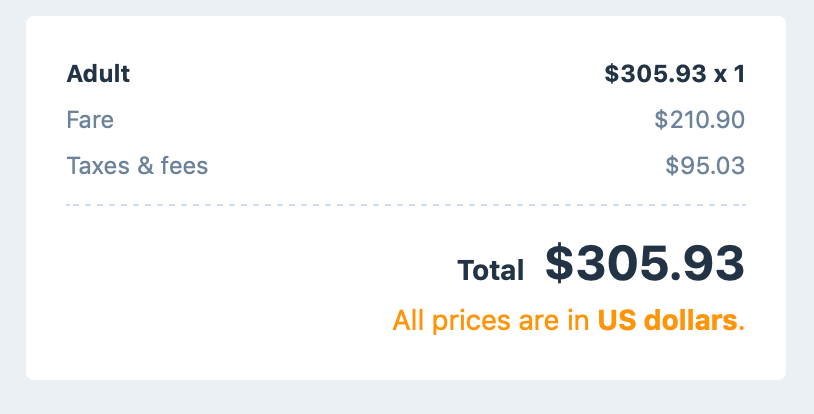Select the $95.03 taxes amount
814x414 pixels.
pos(705,165)
